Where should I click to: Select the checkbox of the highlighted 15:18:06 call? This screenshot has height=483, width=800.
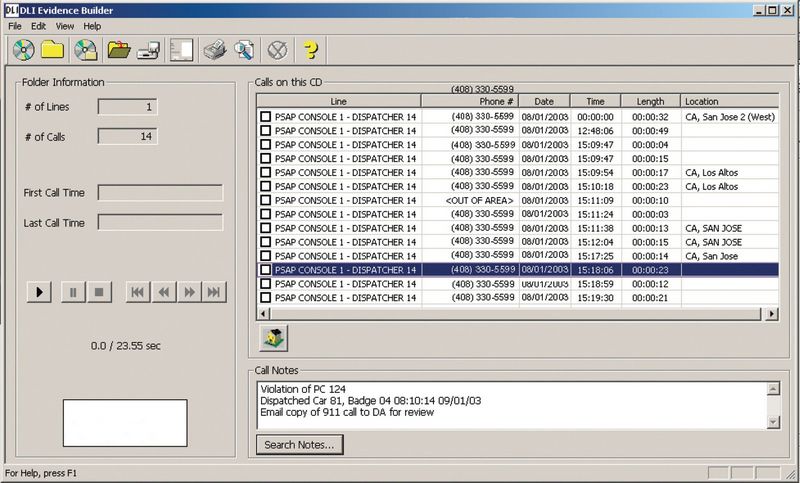tap(266, 270)
